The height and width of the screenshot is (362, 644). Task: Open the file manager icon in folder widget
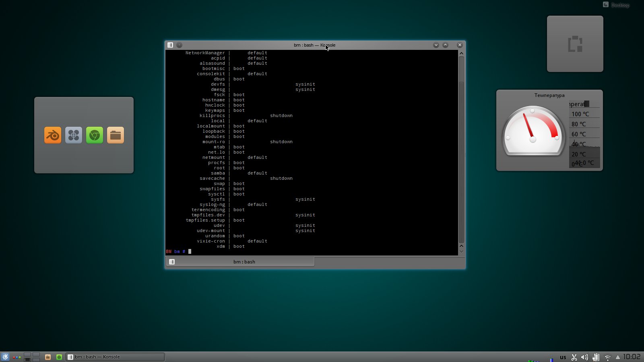[116, 135]
